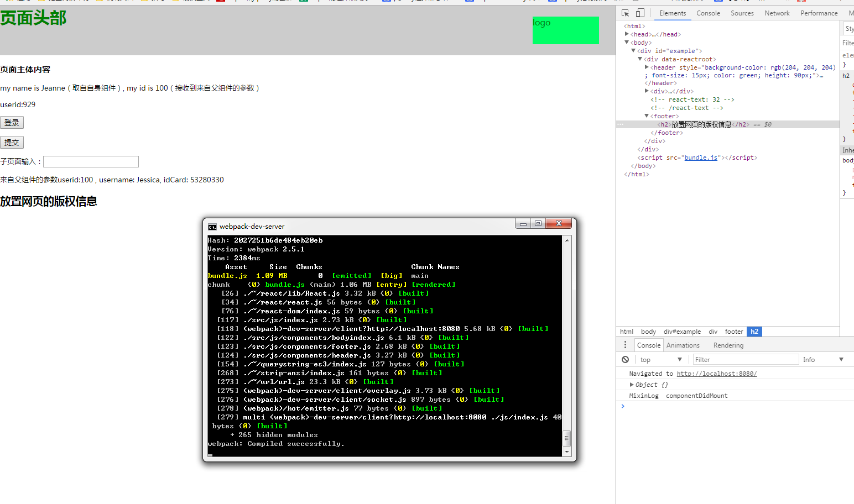Select html in the breadcrumb bar
The width and height of the screenshot is (854, 504).
pos(627,332)
